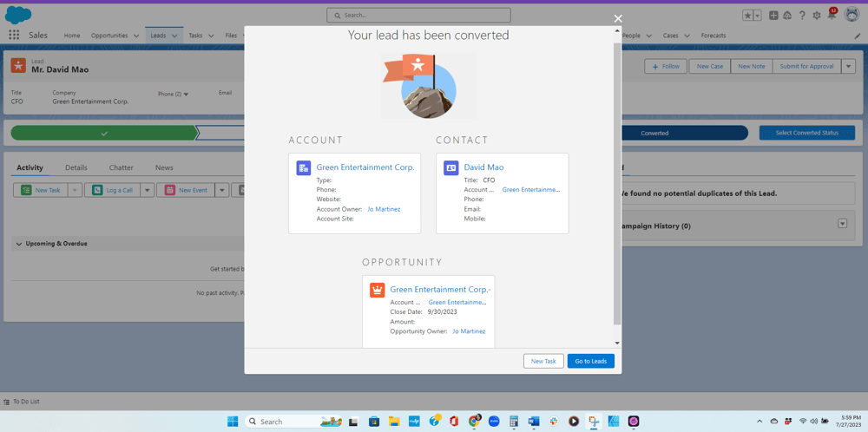Open contact's Account Name Green Entertainme... link
The height and width of the screenshot is (432, 868).
tap(531, 189)
